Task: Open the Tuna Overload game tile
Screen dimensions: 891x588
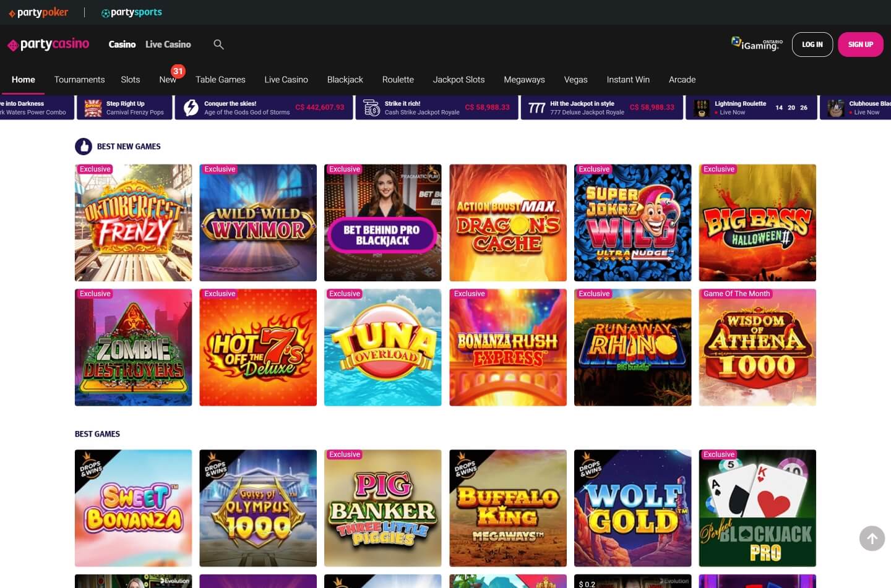Action: pos(383,347)
